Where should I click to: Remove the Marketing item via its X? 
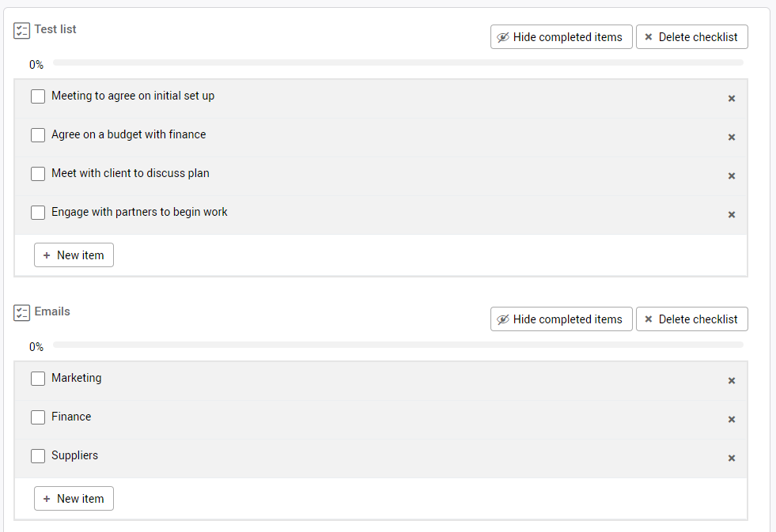(732, 381)
